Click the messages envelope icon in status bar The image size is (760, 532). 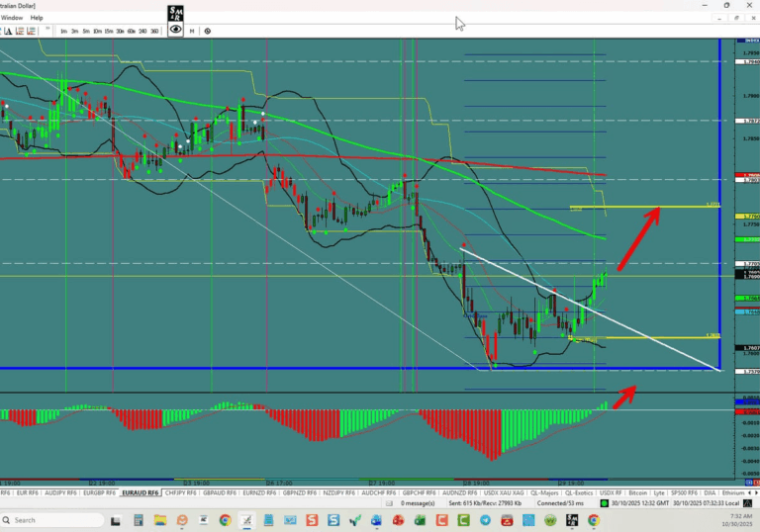coord(389,503)
